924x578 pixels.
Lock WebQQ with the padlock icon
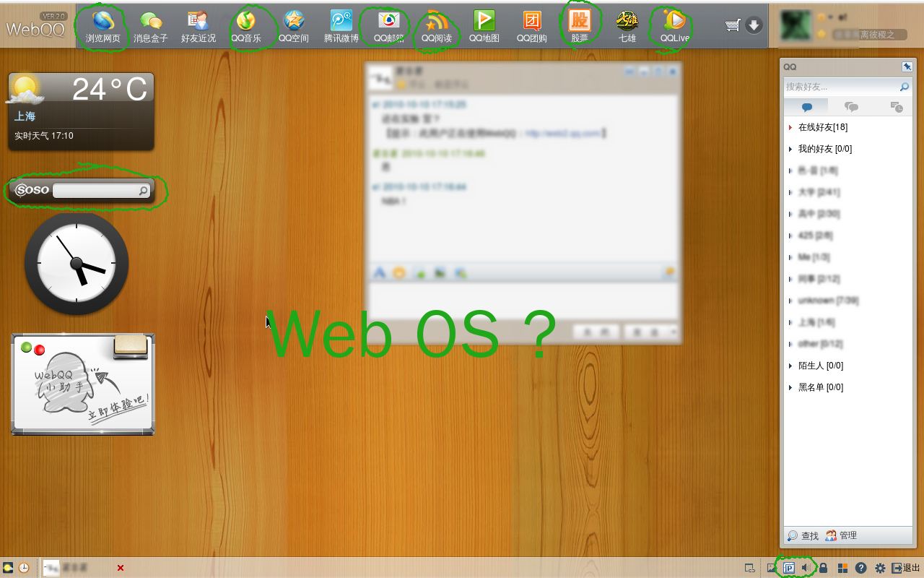click(823, 568)
